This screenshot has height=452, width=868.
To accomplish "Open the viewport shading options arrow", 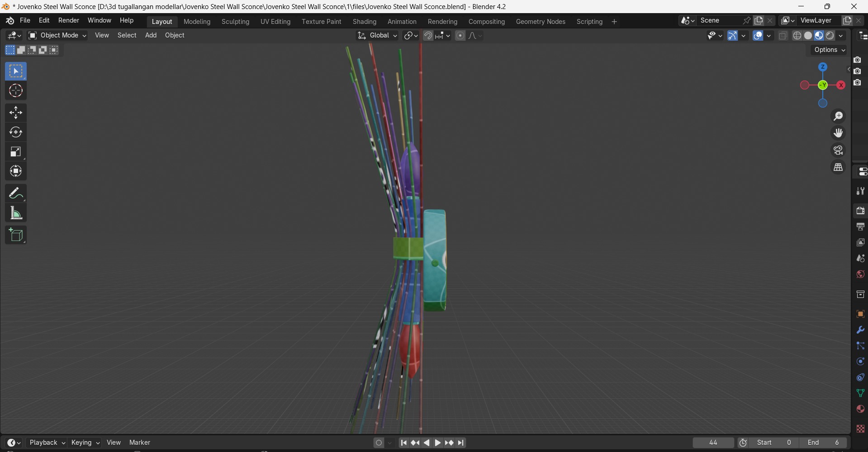I will pos(841,36).
